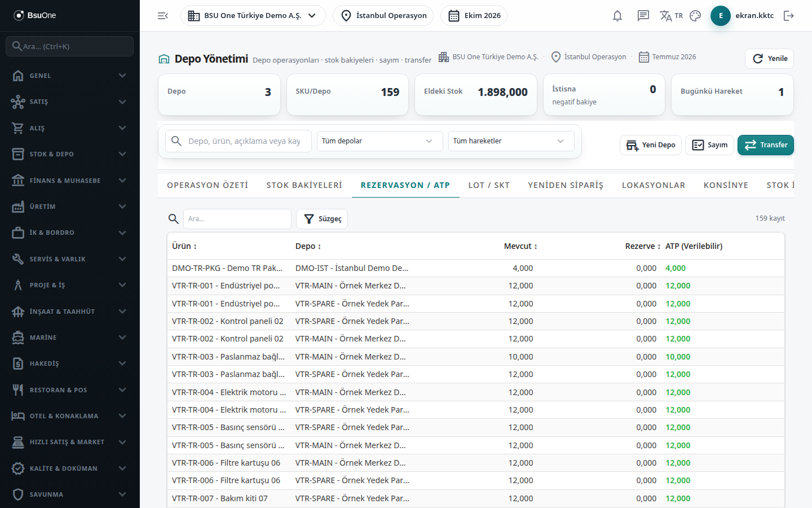The width and height of the screenshot is (812, 508).
Task: Click the Yeni Depo button
Action: [x=651, y=145]
